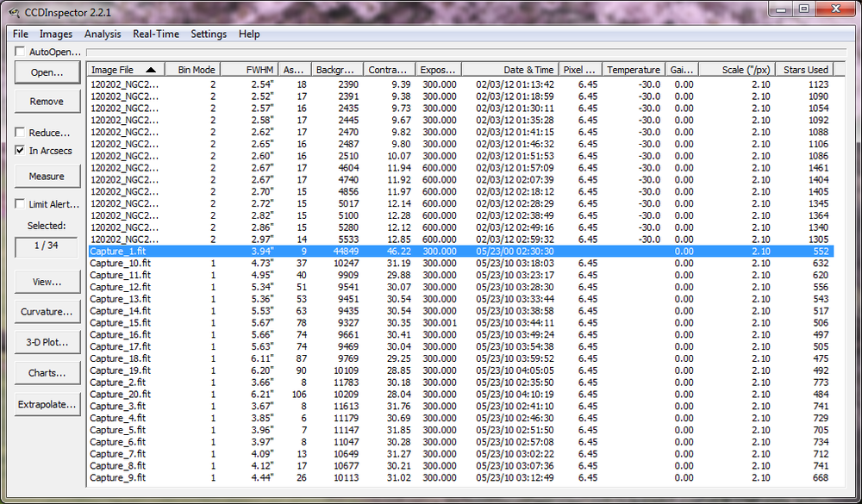Select the Capture_7.fit row

(461, 454)
